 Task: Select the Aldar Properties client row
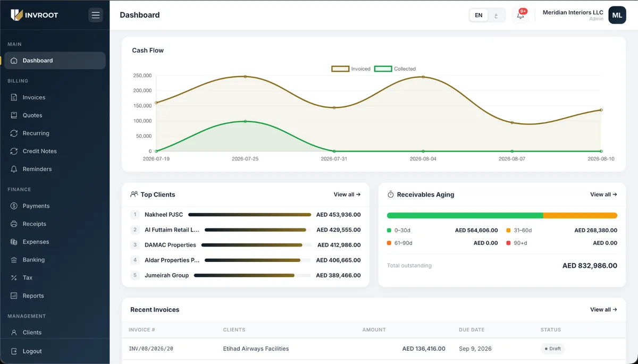pos(246,260)
